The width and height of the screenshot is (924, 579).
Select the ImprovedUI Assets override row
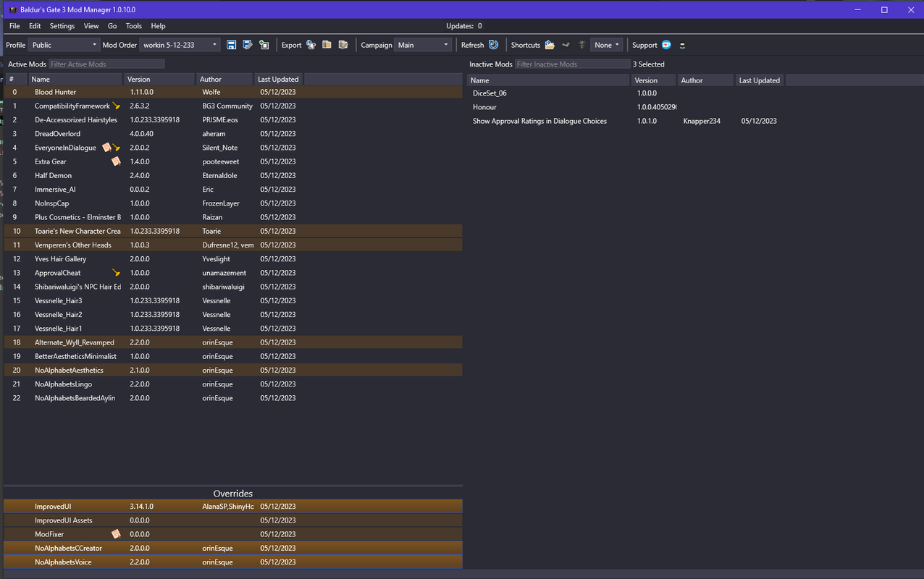point(233,520)
